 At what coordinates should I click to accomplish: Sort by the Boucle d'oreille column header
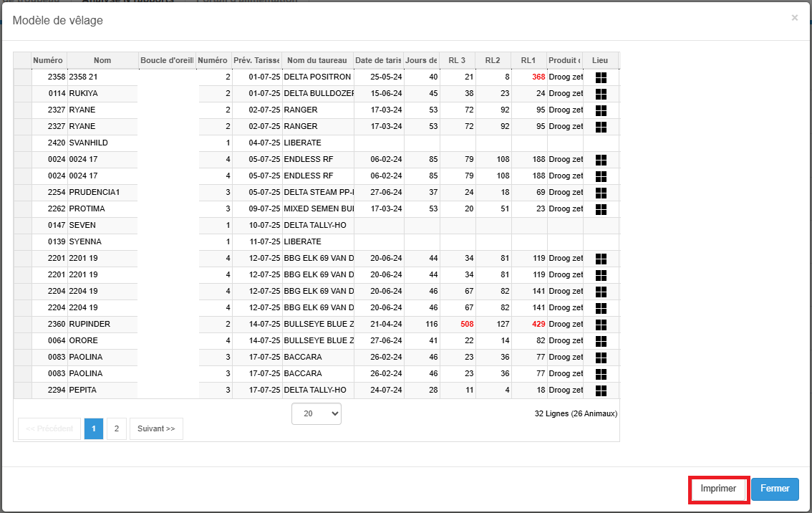click(x=167, y=60)
